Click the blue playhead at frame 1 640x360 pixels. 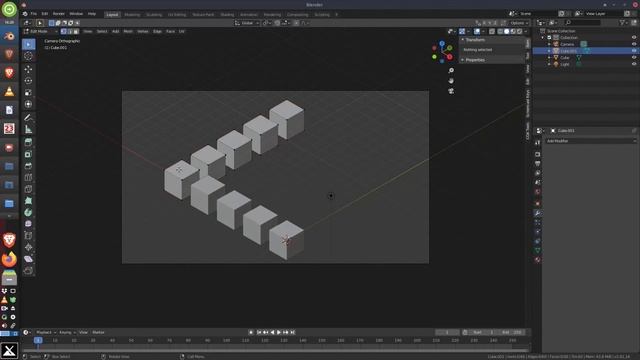[x=38, y=340]
